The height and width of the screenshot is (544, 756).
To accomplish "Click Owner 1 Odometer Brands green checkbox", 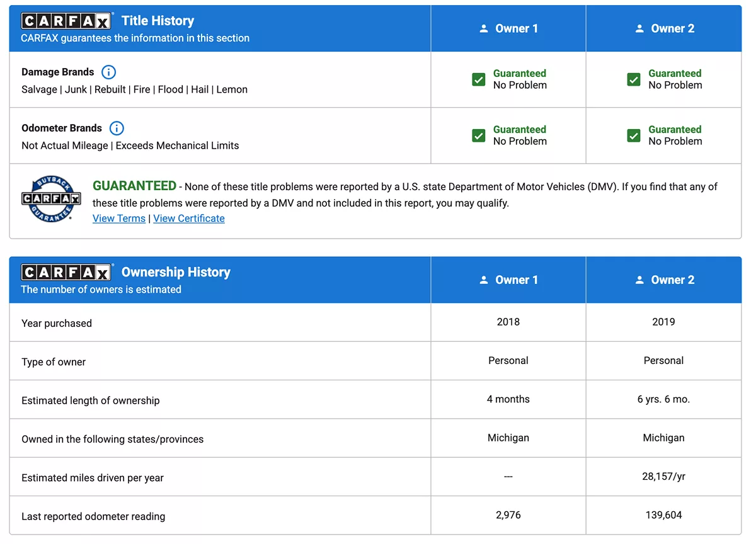I will pos(479,135).
